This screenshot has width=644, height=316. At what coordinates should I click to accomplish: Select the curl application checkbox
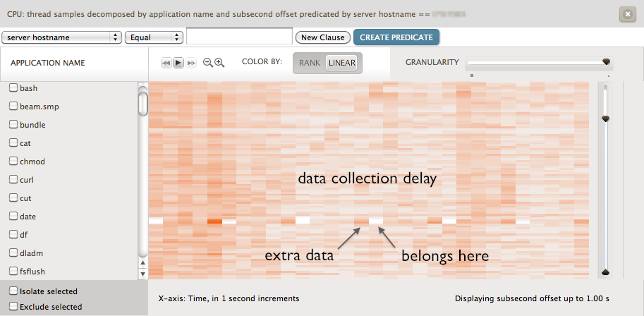click(13, 180)
